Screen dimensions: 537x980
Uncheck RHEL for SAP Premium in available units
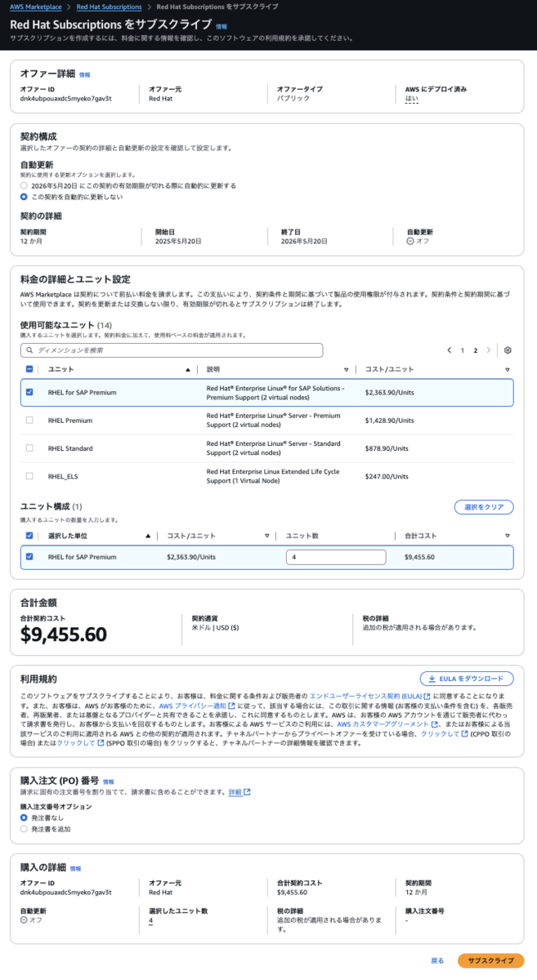pos(29,392)
